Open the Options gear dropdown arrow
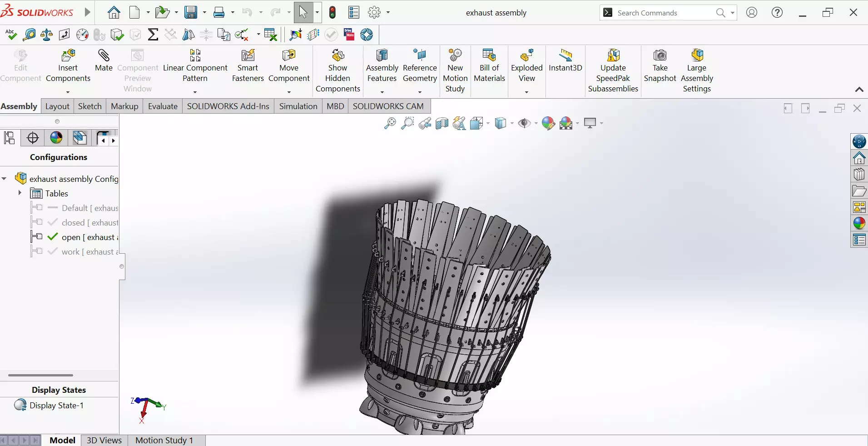The width and height of the screenshot is (868, 446). (x=388, y=13)
